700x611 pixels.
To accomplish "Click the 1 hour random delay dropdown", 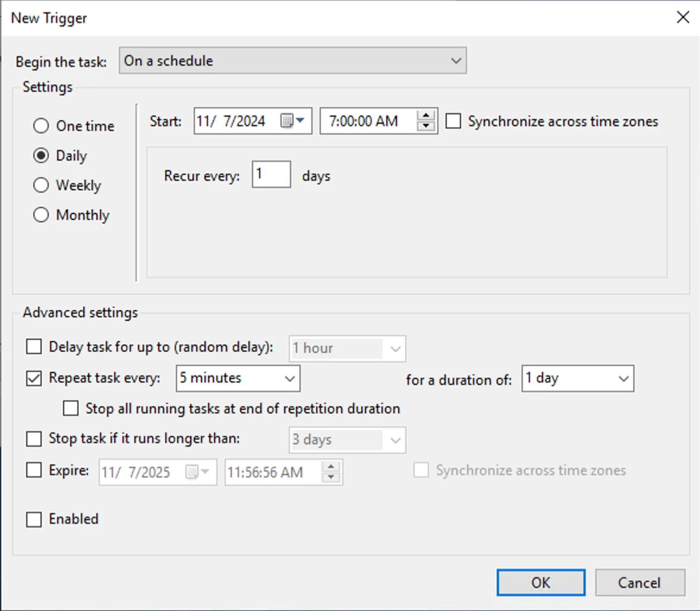I will 347,348.
